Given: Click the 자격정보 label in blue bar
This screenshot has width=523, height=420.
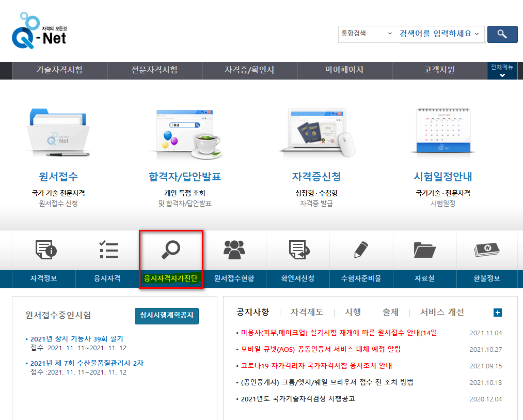Looking at the screenshot, I should (44, 278).
